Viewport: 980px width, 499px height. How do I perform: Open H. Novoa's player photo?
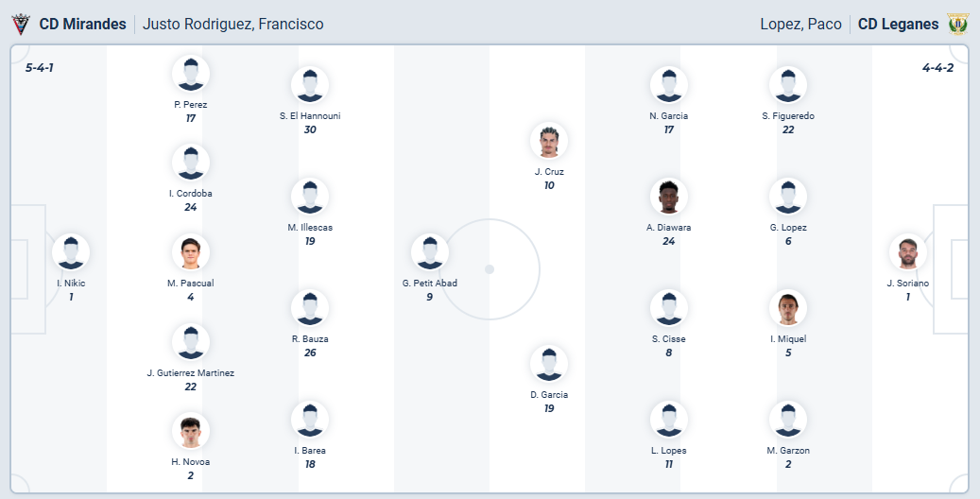[x=191, y=431]
